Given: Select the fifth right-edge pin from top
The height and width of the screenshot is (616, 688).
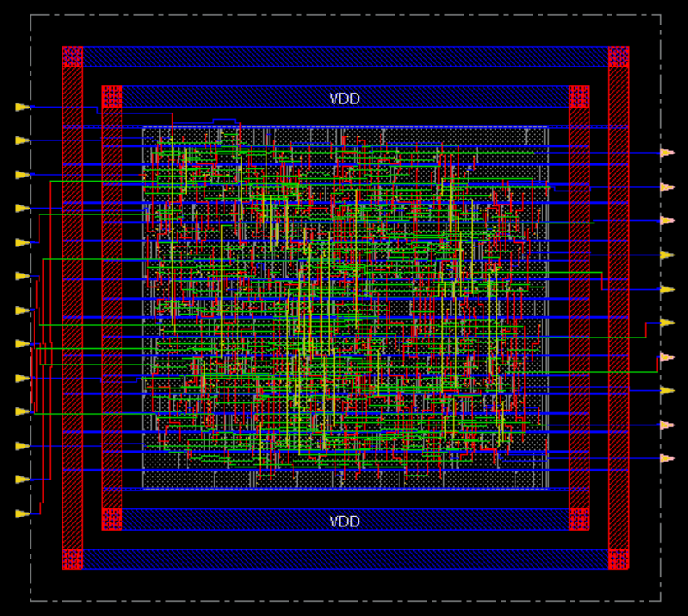Looking at the screenshot, I should (667, 289).
